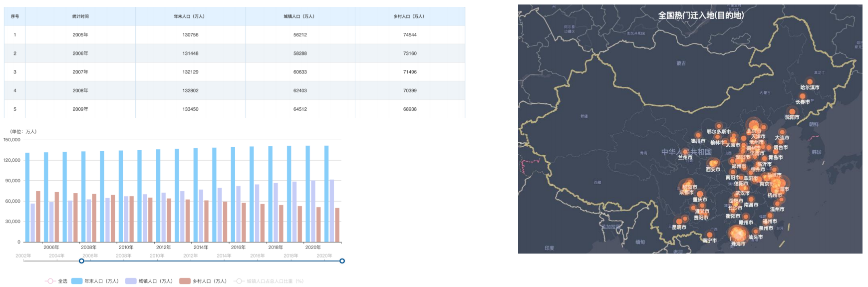Click the Changchun (长春市) map marker
This screenshot has width=868, height=287.
click(x=803, y=96)
